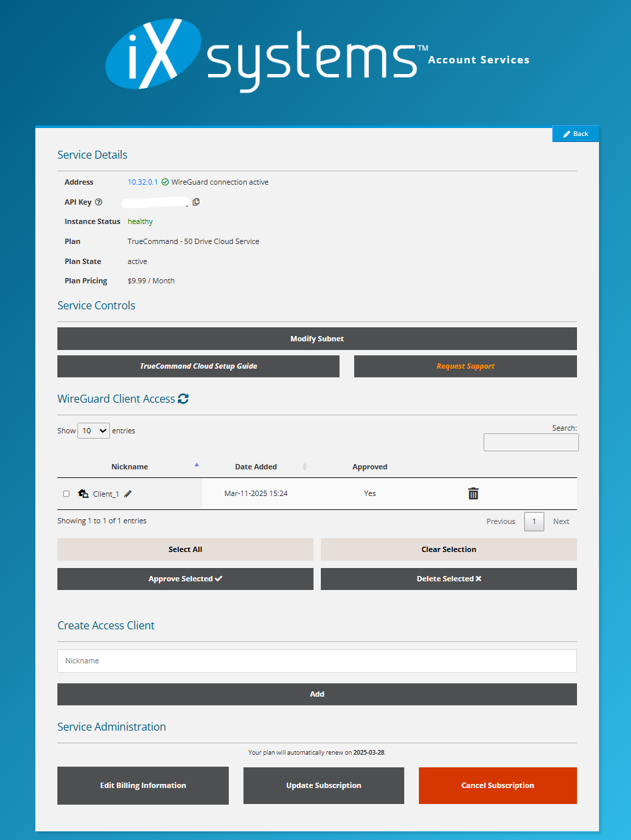Screen dimensions: 631x840
Task: Add a new access client
Action: (x=317, y=694)
